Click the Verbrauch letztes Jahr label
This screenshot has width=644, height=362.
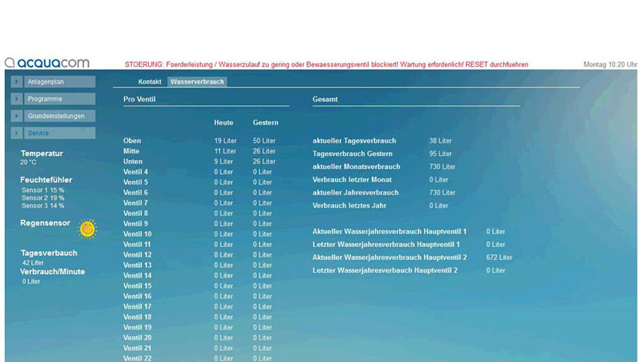350,206
